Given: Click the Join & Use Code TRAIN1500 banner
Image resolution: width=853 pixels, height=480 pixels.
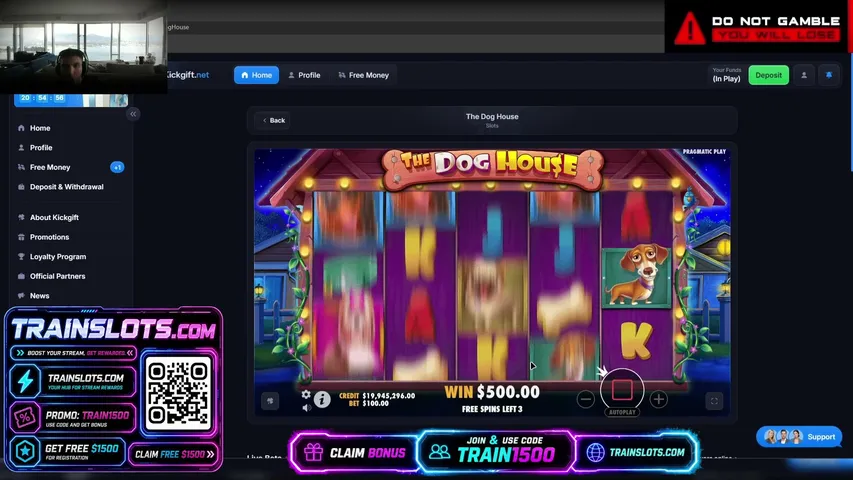Looking at the screenshot, I should pyautogui.click(x=496, y=451).
